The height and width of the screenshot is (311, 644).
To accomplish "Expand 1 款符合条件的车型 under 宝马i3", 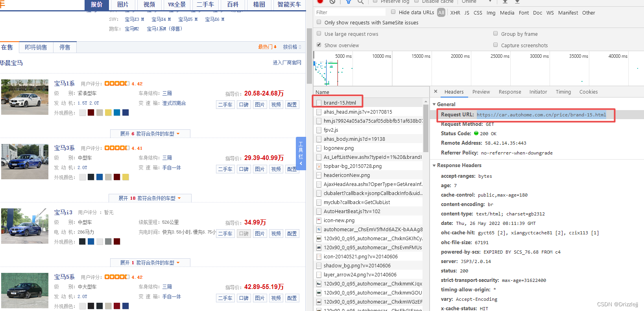I will (150, 263).
